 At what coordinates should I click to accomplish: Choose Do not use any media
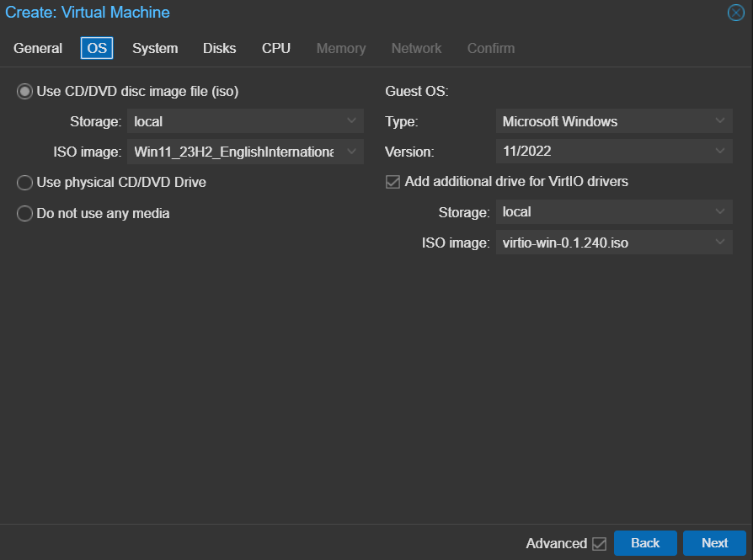click(x=24, y=213)
